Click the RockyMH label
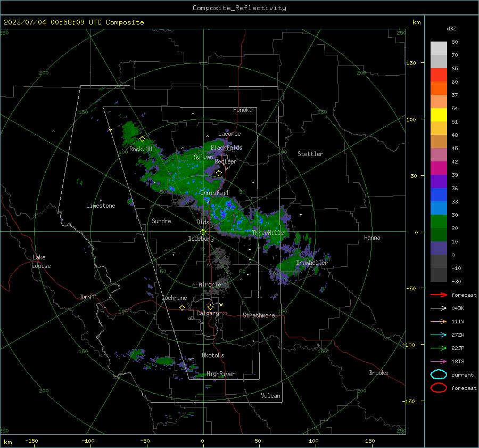This screenshot has width=479, height=448. pos(141,149)
